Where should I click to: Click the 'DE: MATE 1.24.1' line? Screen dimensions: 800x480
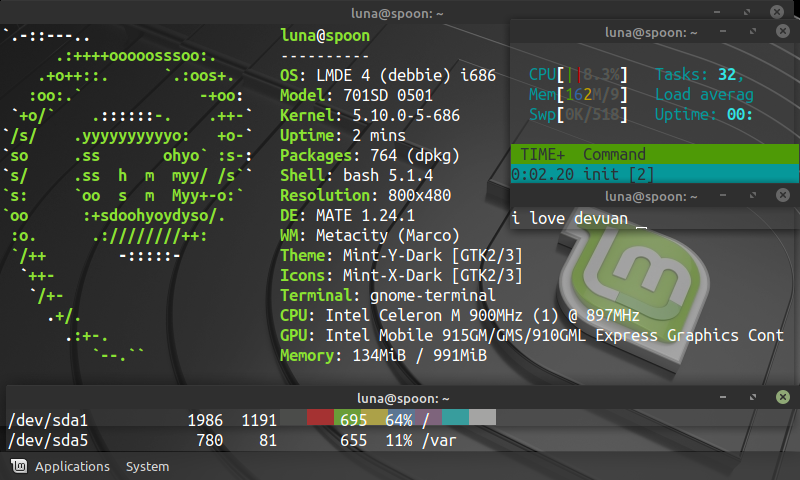pos(347,215)
